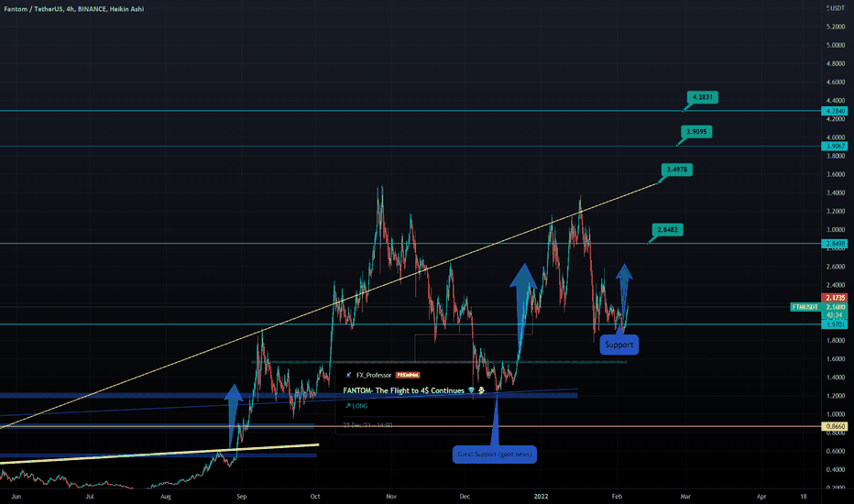Click the 43:34 bar countdown timer
Screen dimensions: 854x504
coord(835,315)
